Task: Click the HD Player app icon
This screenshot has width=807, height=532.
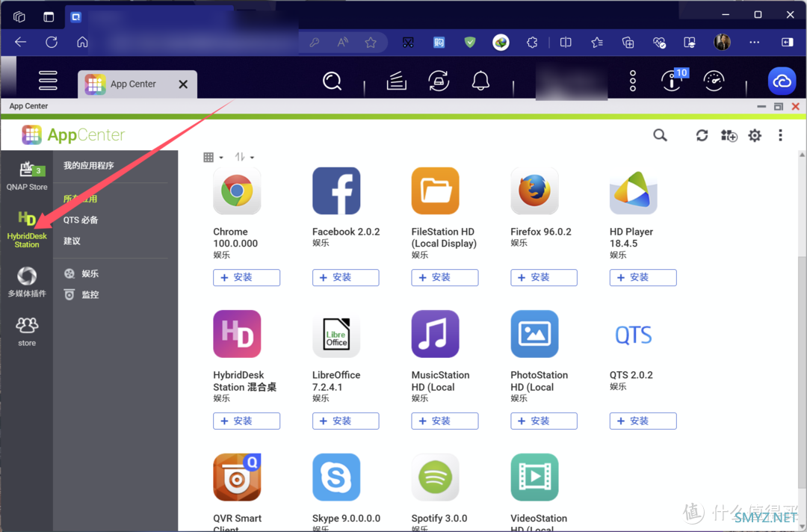Action: point(634,191)
